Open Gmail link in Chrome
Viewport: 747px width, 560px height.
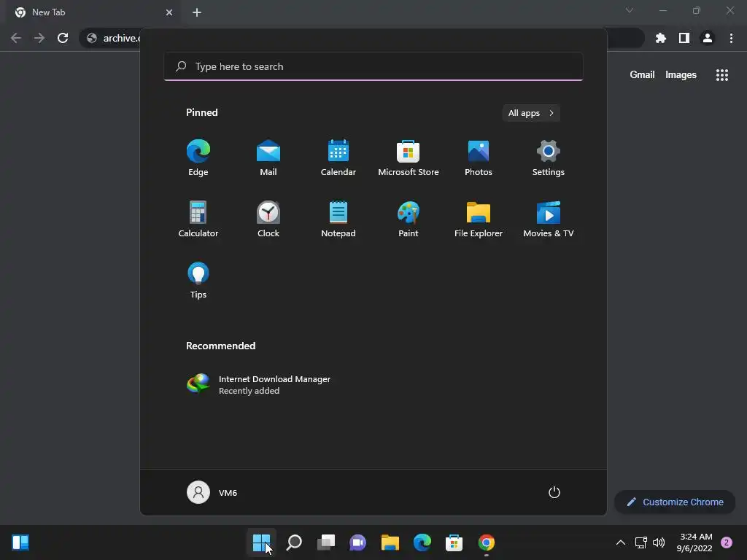[x=642, y=75]
